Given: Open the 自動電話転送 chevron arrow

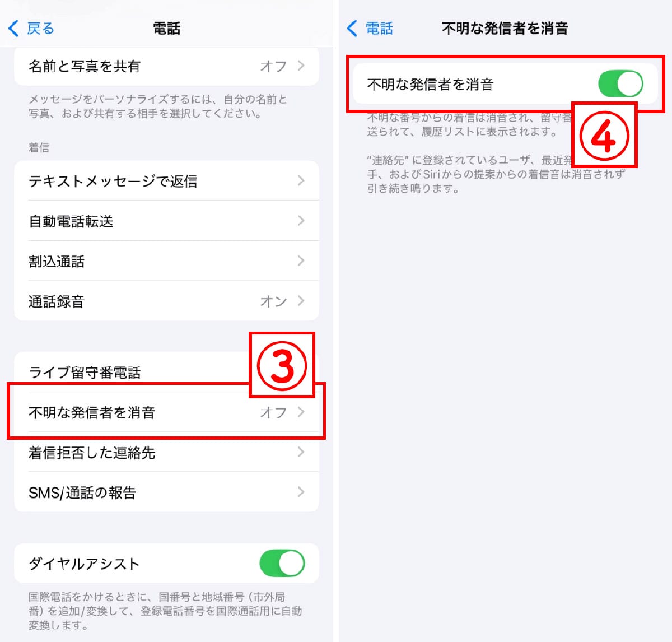Looking at the screenshot, I should tap(301, 221).
